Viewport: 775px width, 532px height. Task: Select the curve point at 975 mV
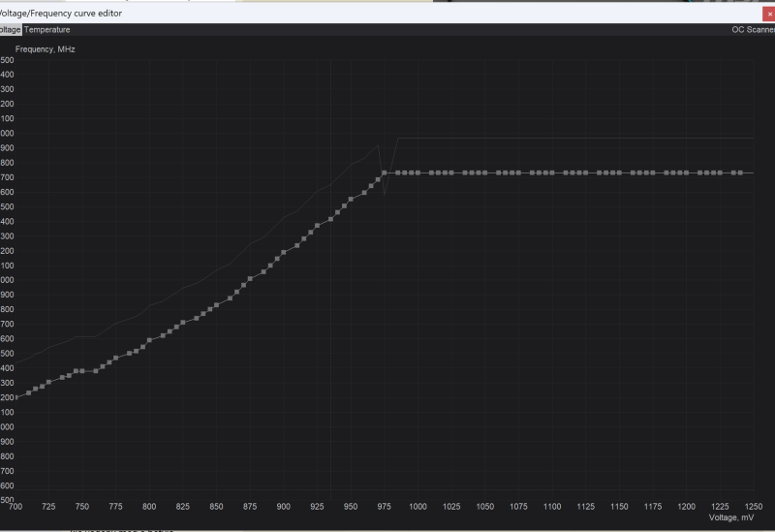[x=385, y=173]
